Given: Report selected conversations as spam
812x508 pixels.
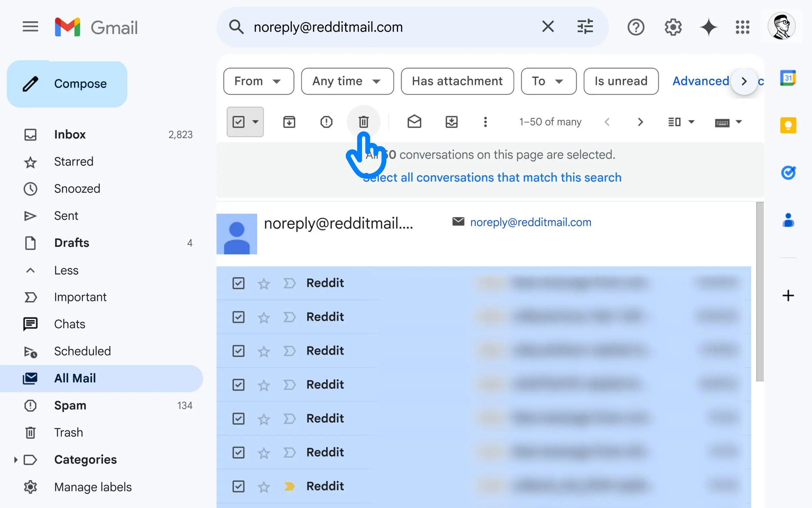Looking at the screenshot, I should click(326, 122).
